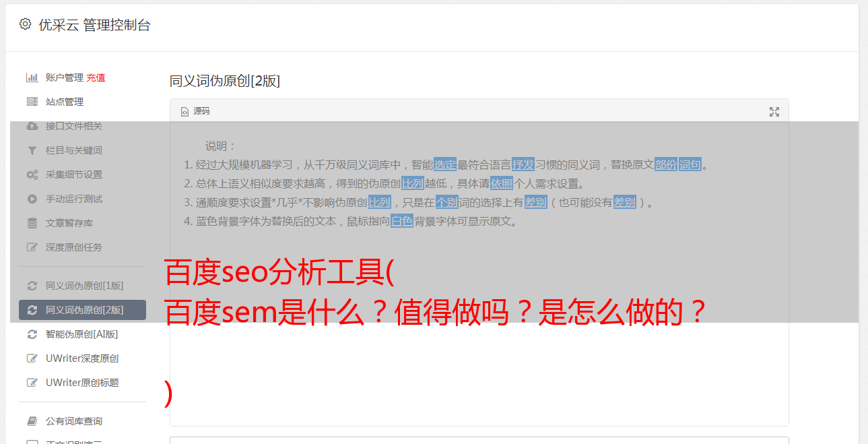Viewport: 868px width, 444px height.
Task: Click the fullscreen expand icon in editor toolbar
Action: 774,112
